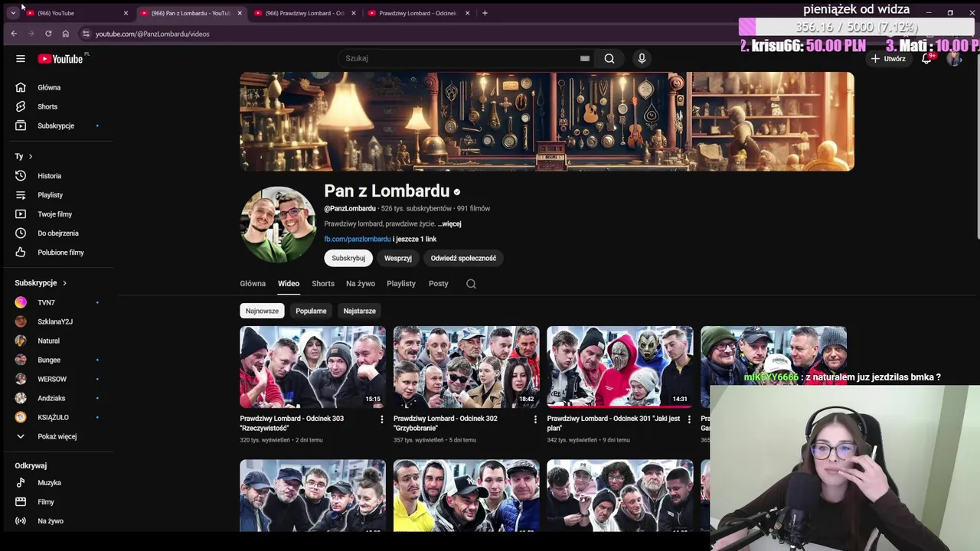Open notifications bell
The height and width of the screenshot is (551, 980).
click(926, 59)
